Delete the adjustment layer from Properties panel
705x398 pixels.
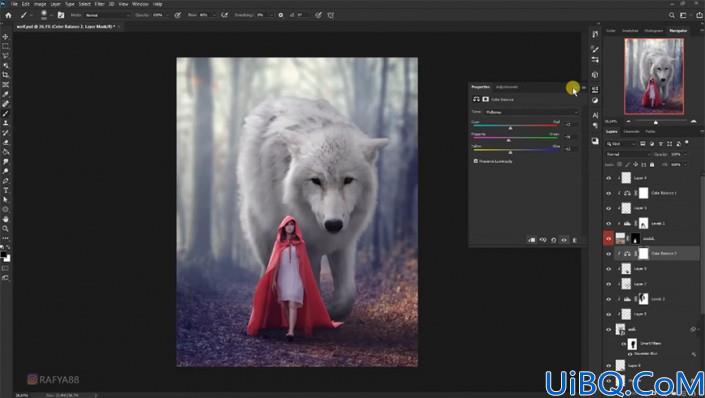coord(575,240)
